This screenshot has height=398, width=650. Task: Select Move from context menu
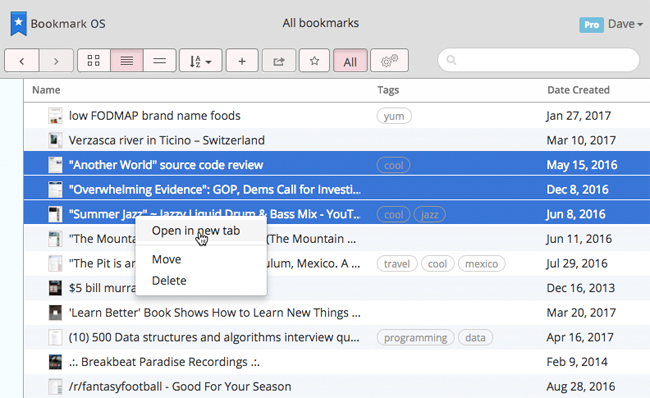click(x=167, y=259)
